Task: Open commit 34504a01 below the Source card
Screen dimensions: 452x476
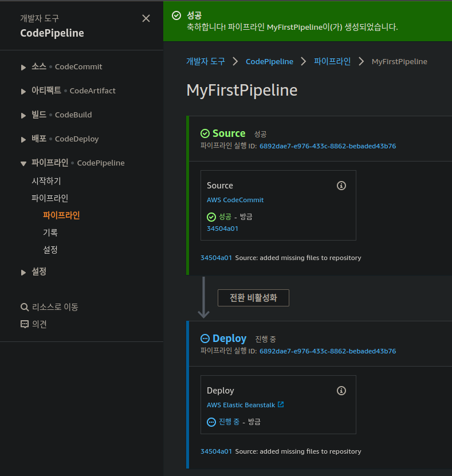Action: tap(216, 258)
